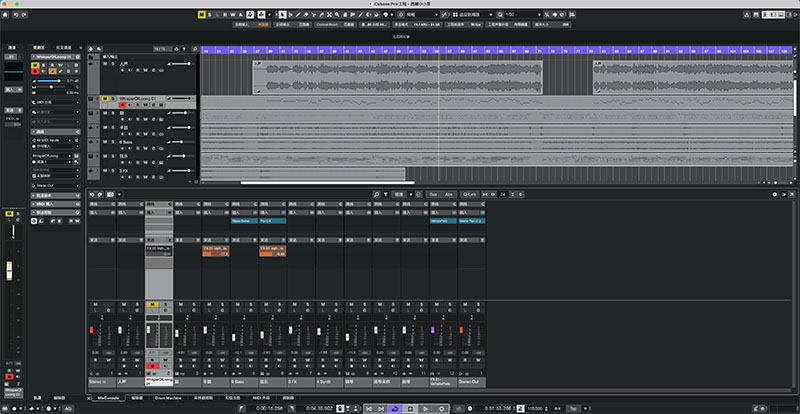
Task: Select the Draw pencil tool
Action: 298,15
